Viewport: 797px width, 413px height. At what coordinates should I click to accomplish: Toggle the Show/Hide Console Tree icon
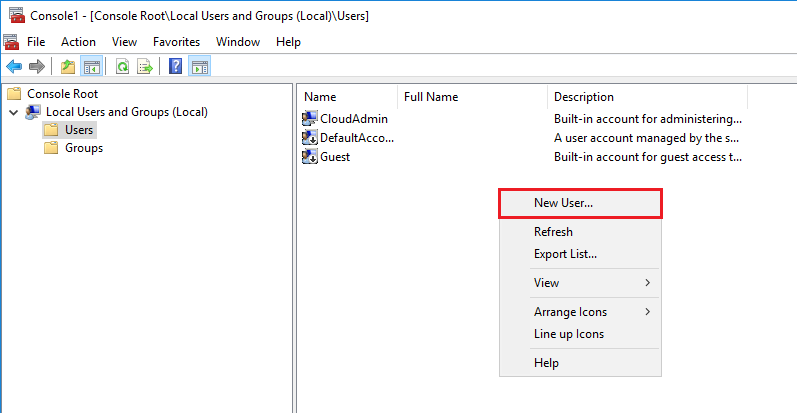(x=91, y=67)
